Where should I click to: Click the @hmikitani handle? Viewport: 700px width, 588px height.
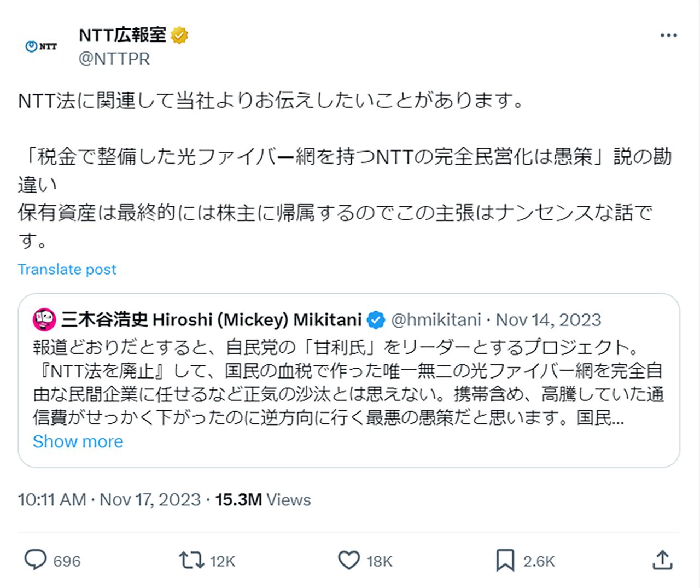coord(436,320)
